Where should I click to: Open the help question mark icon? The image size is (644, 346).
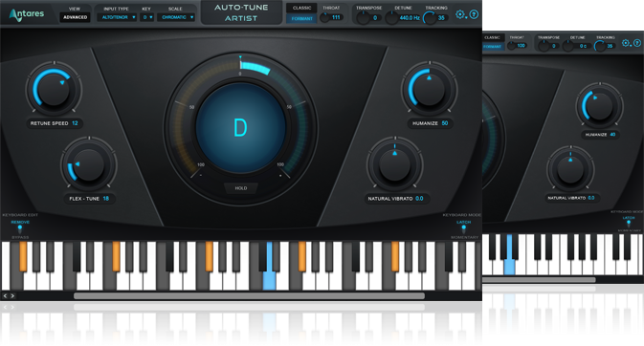(x=474, y=14)
